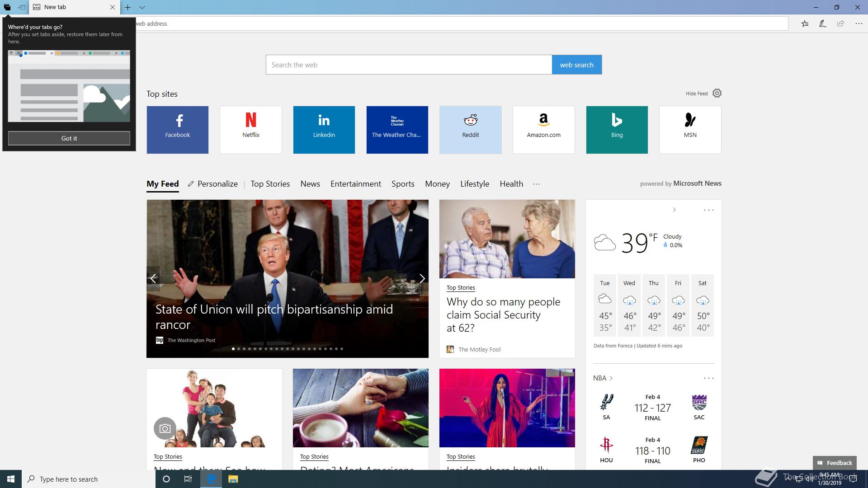This screenshot has width=868, height=488.
Task: Open the Settings and more ellipsis
Action: [859, 24]
